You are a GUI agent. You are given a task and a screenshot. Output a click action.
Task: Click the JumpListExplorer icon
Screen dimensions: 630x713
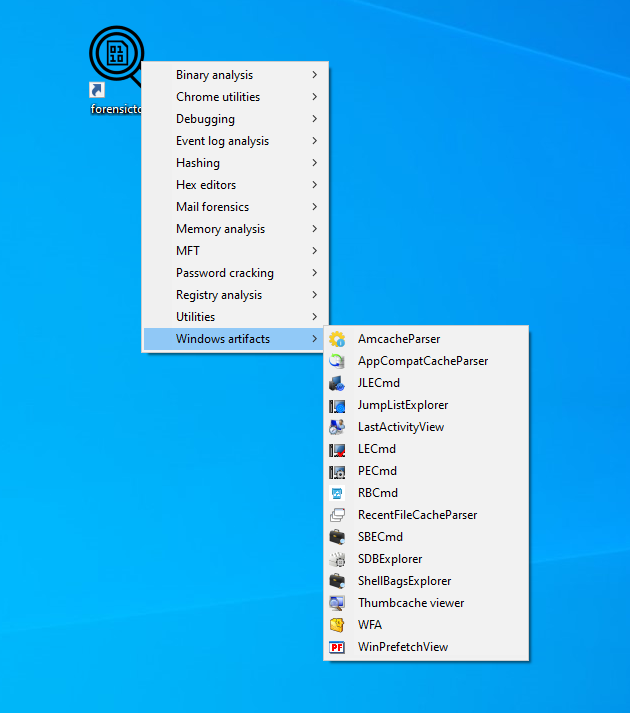[337, 405]
